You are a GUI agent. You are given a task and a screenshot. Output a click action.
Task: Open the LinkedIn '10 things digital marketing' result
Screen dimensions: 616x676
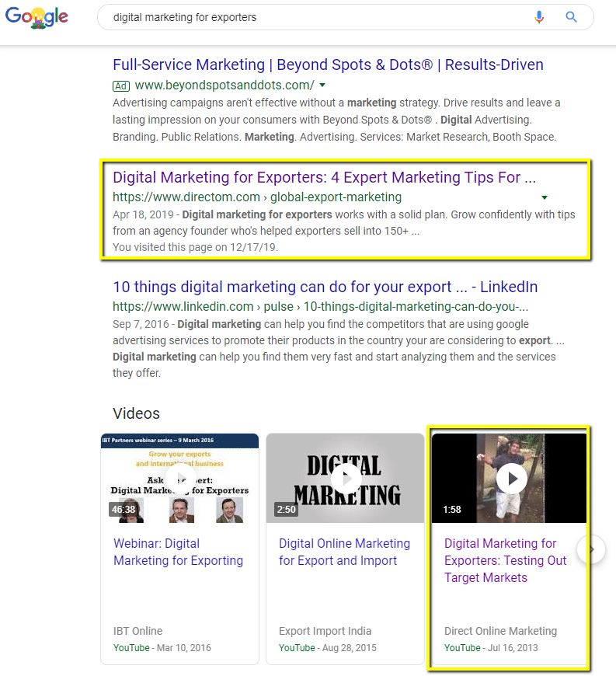325,287
